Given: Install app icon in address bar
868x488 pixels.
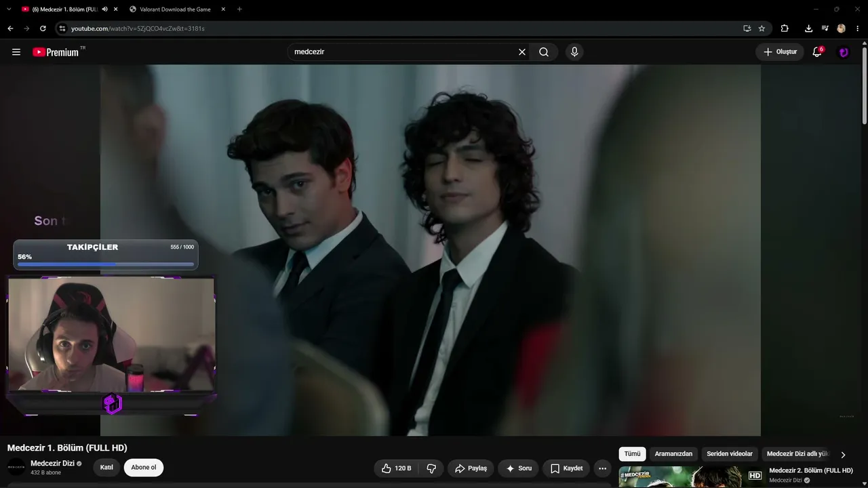Looking at the screenshot, I should tap(747, 28).
